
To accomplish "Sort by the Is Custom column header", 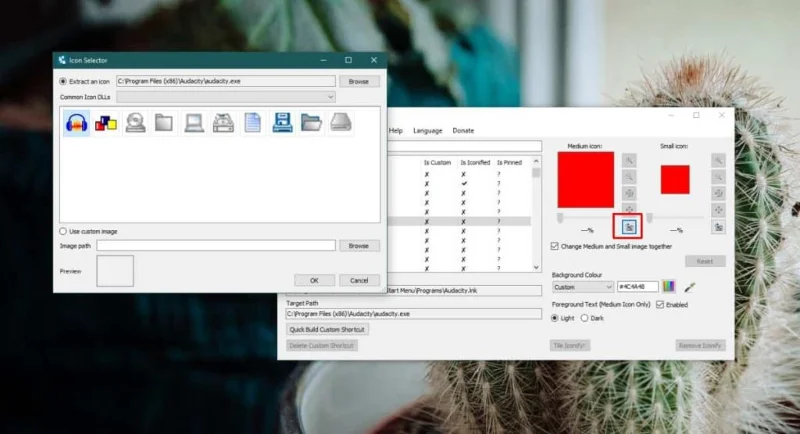I will (x=437, y=163).
